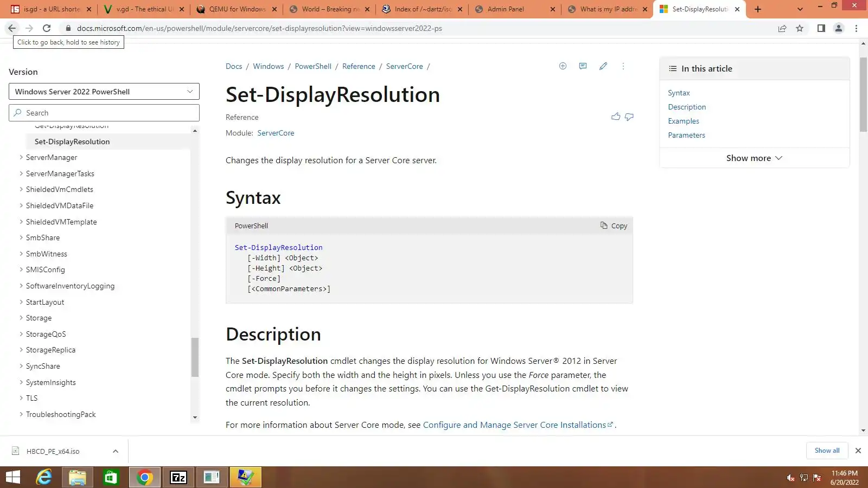
Task: Open a new browser tab
Action: 758,9
